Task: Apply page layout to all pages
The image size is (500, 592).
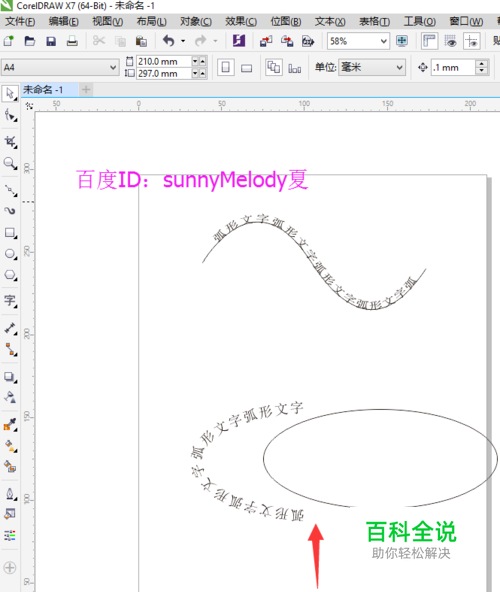Action: (x=273, y=68)
